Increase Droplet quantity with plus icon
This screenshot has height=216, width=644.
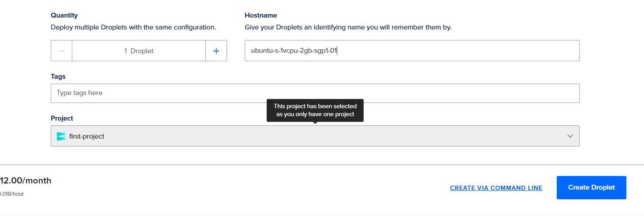[x=216, y=51]
